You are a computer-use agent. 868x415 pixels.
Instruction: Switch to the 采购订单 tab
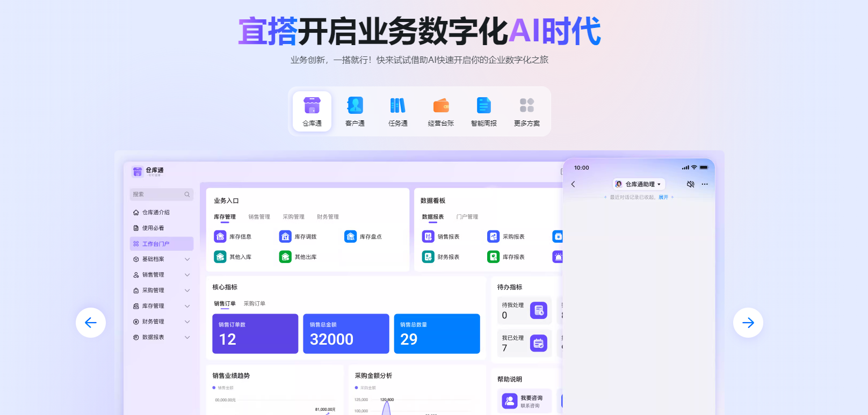(x=255, y=304)
